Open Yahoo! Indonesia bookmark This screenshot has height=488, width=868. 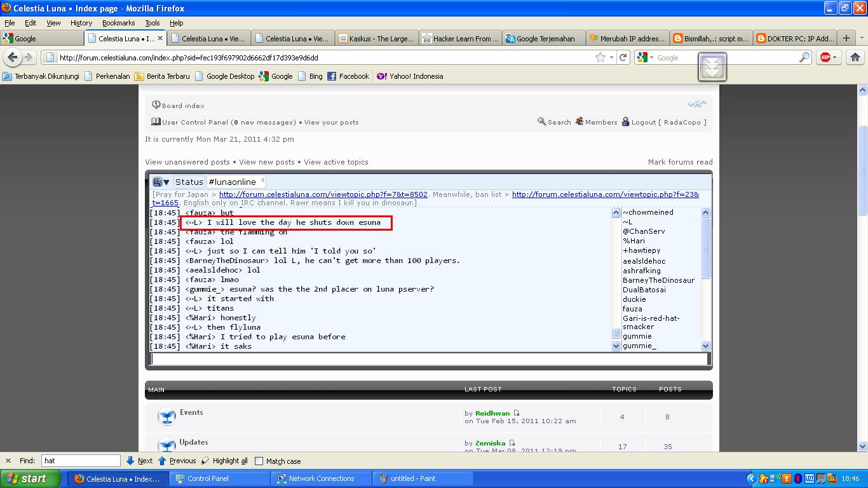[x=410, y=76]
